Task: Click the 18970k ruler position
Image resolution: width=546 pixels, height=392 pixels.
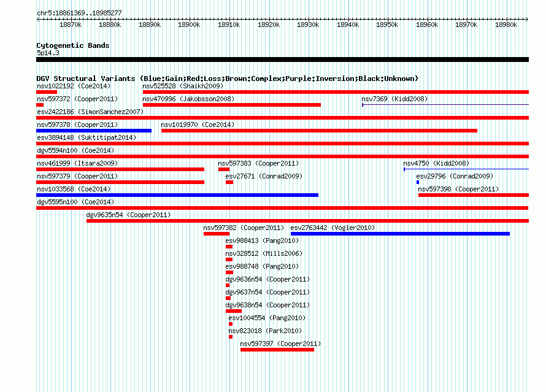Action: click(467, 25)
